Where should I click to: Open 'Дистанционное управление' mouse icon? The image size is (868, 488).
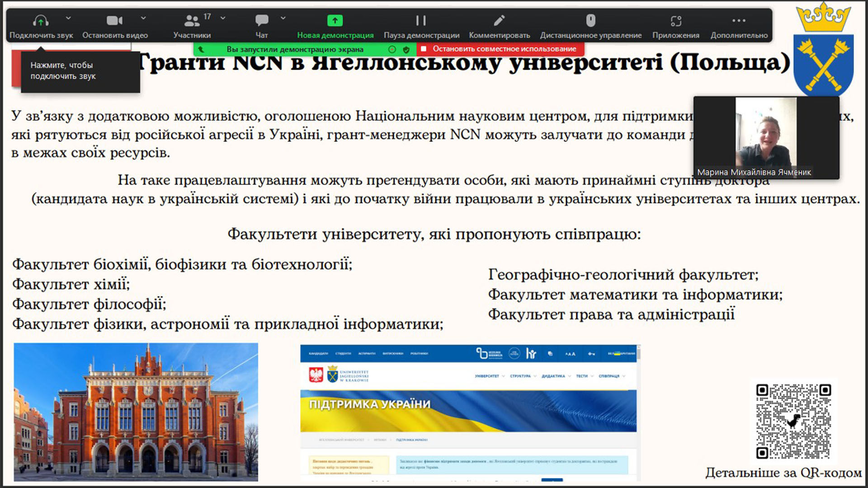[x=590, y=21]
